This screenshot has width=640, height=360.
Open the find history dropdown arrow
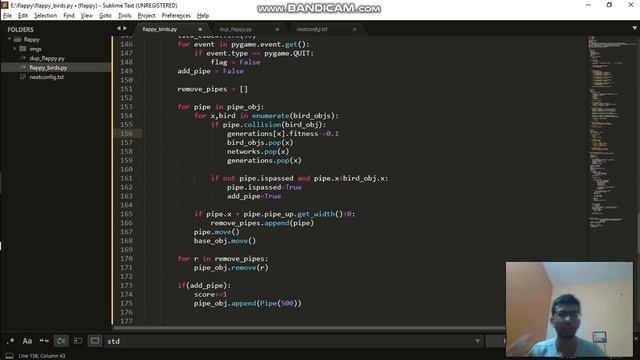[x=477, y=341]
